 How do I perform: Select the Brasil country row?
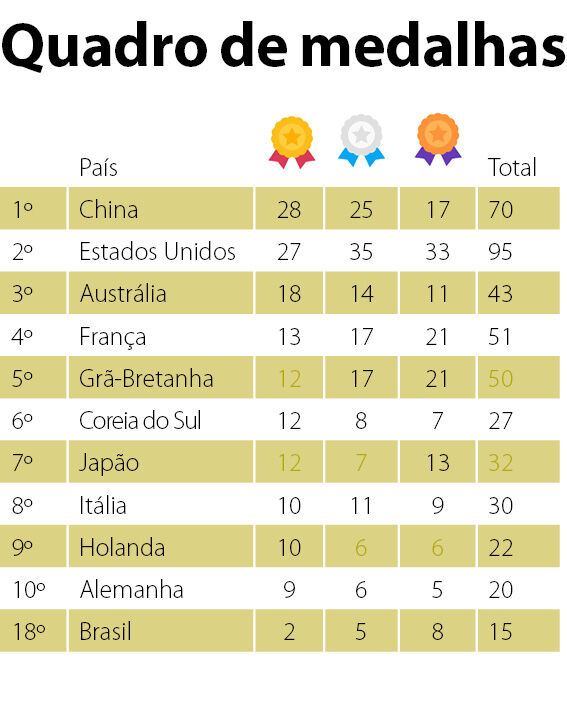pos(279,630)
